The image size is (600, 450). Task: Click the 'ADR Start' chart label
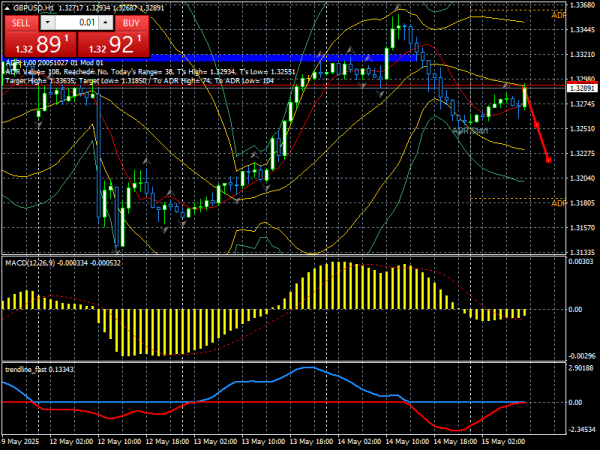point(470,131)
